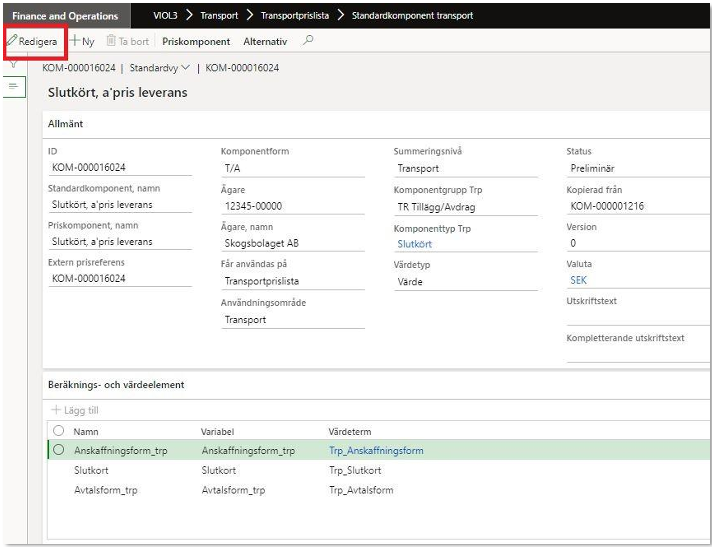
Task: Collapse the Beräknings- och värdeelement section
Action: (x=116, y=384)
